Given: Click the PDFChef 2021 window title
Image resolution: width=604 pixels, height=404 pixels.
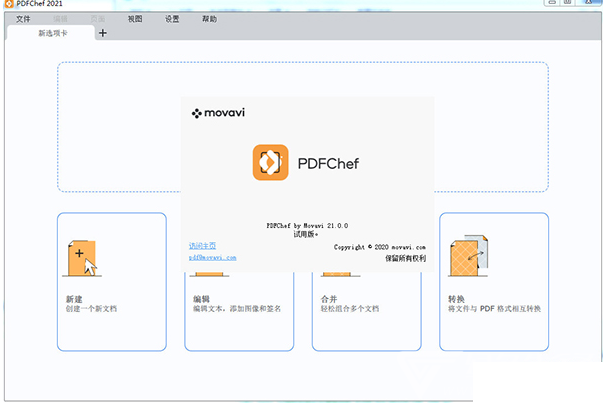Looking at the screenshot, I should [39, 3].
